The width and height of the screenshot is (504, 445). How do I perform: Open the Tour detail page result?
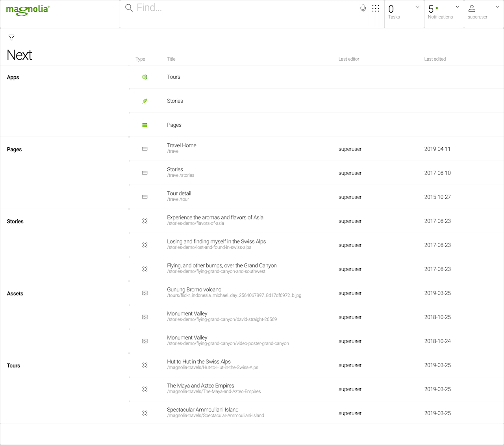coord(179,194)
